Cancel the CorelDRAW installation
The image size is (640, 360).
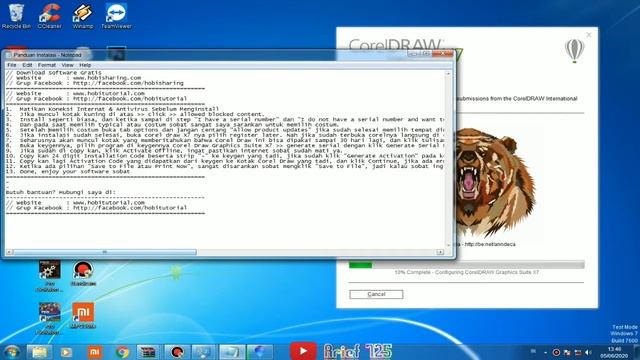click(x=376, y=294)
